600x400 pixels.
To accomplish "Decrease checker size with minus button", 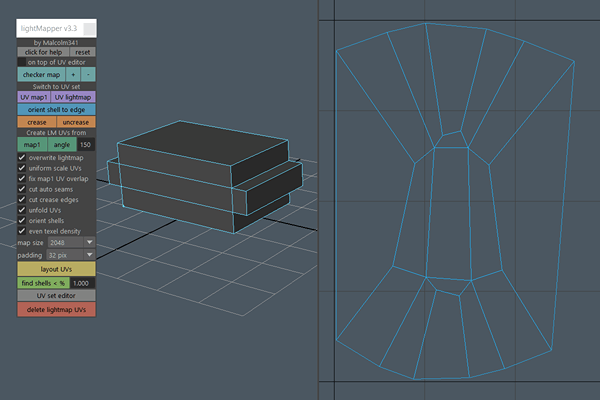I will coord(89,75).
